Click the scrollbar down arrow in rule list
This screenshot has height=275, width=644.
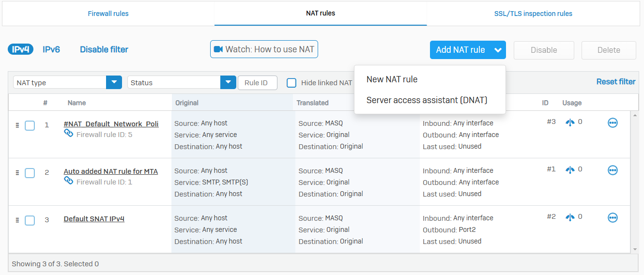point(635,249)
